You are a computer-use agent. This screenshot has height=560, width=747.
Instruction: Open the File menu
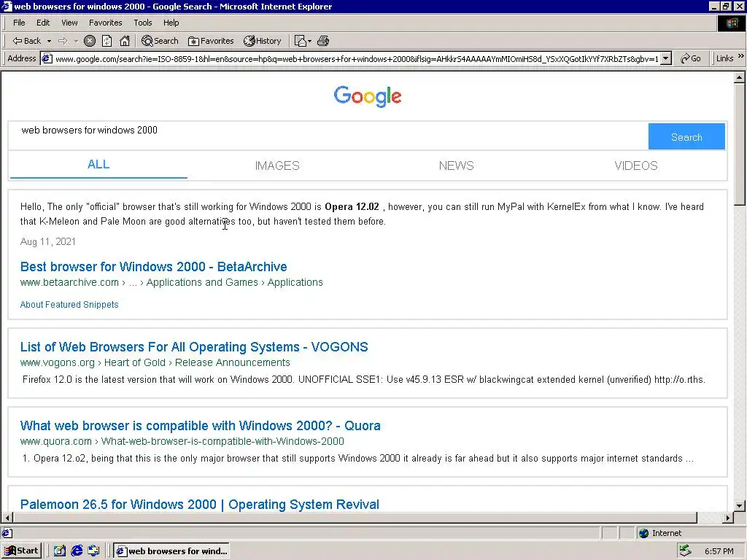19,23
